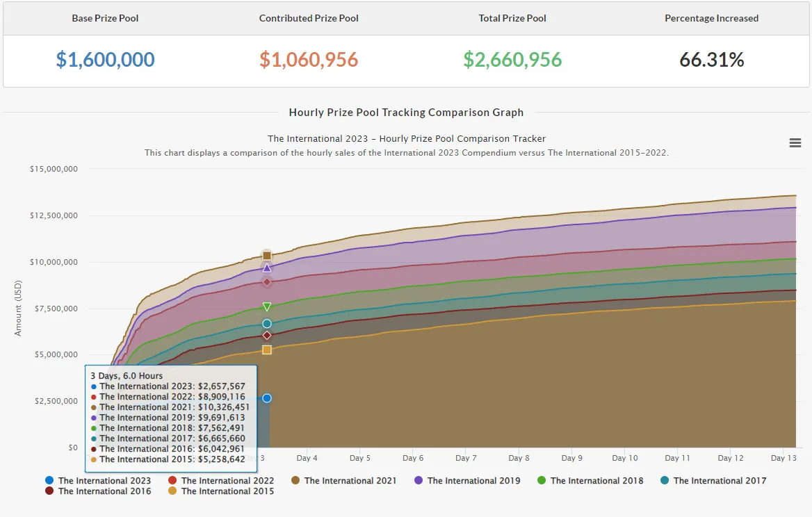Click the purple triangle marker for TI 2019
812x517 pixels.
pyautogui.click(x=267, y=268)
